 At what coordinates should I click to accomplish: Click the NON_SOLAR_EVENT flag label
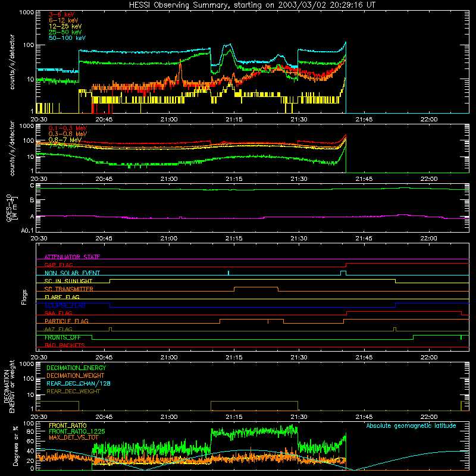(x=72, y=273)
